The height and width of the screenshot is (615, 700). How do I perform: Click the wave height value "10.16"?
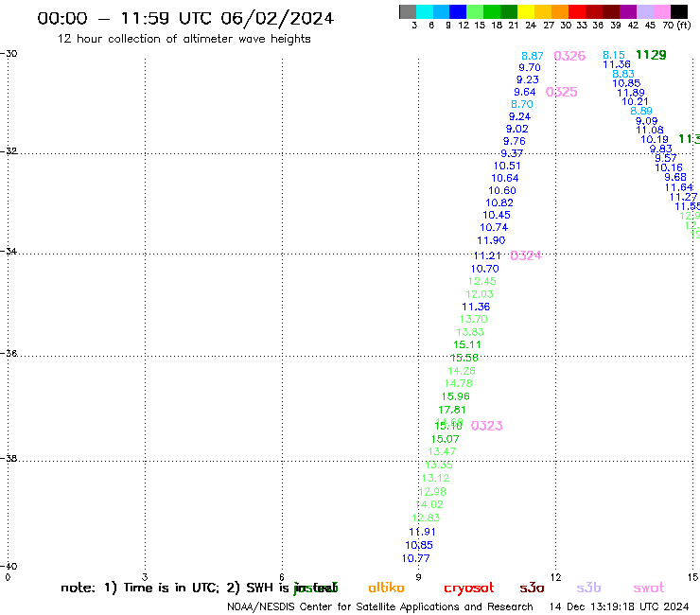669,167
